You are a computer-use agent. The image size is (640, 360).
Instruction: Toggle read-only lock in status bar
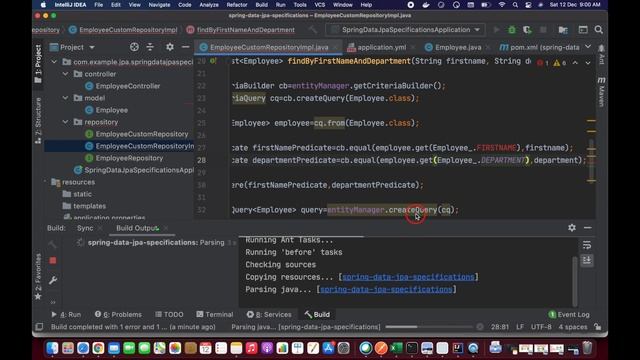598,327
